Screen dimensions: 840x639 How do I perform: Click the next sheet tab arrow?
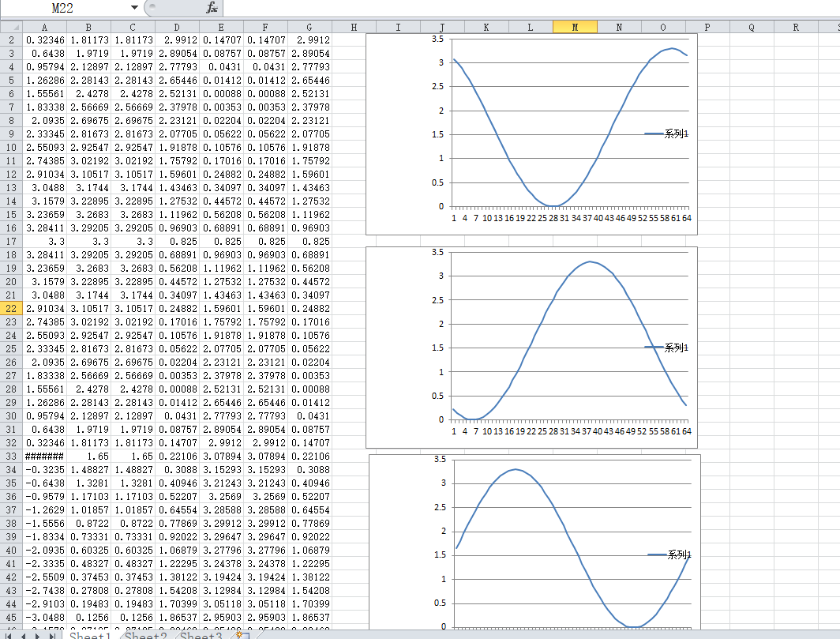click(38, 636)
